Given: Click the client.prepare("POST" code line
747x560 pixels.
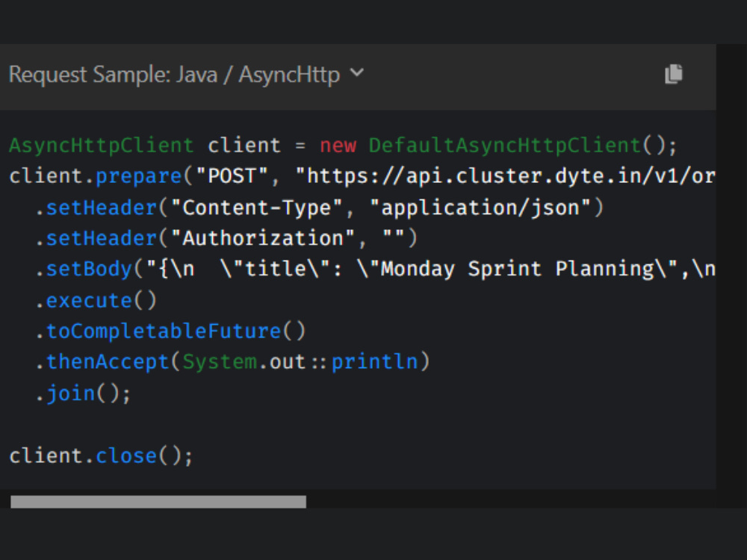Looking at the screenshot, I should 362,176.
